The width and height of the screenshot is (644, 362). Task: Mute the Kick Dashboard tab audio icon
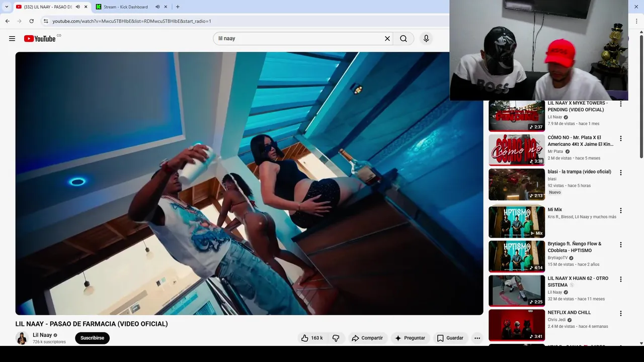pyautogui.click(x=157, y=7)
